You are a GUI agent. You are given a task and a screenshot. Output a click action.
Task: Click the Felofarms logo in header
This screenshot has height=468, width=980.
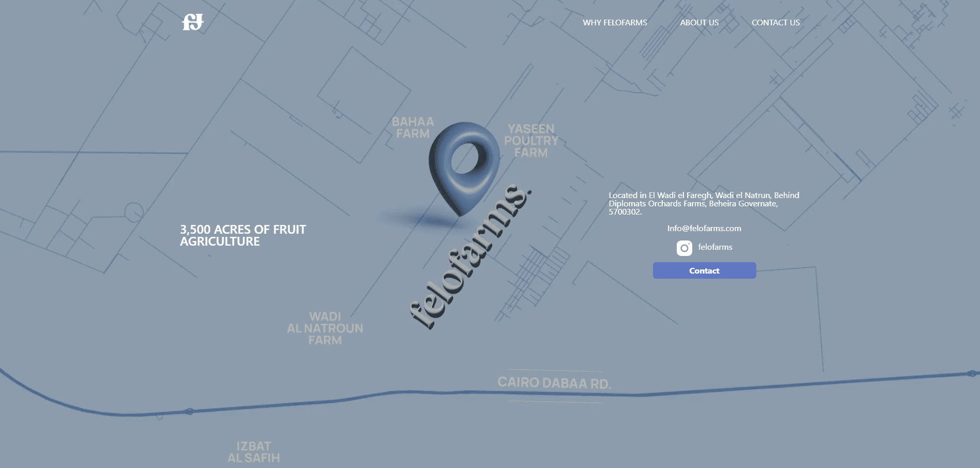[193, 22]
